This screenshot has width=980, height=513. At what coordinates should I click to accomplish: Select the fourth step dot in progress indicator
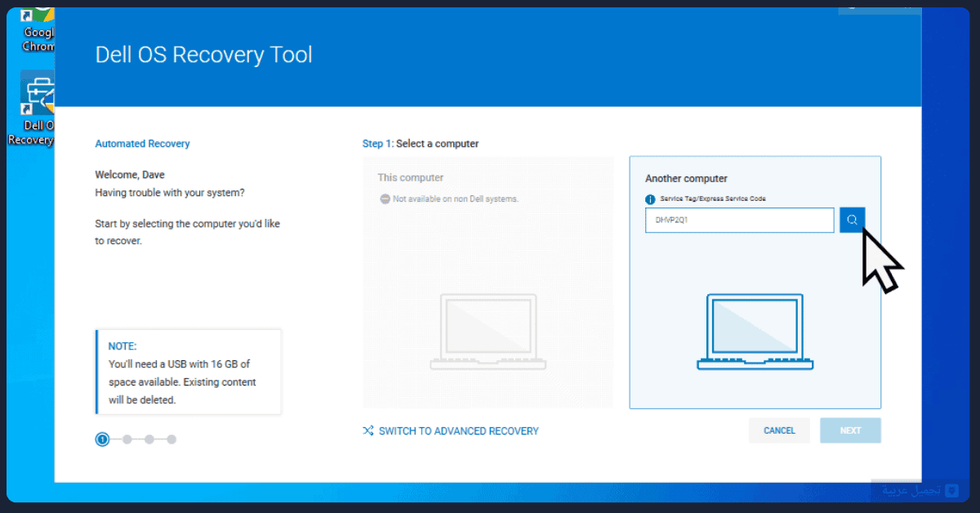(171, 439)
